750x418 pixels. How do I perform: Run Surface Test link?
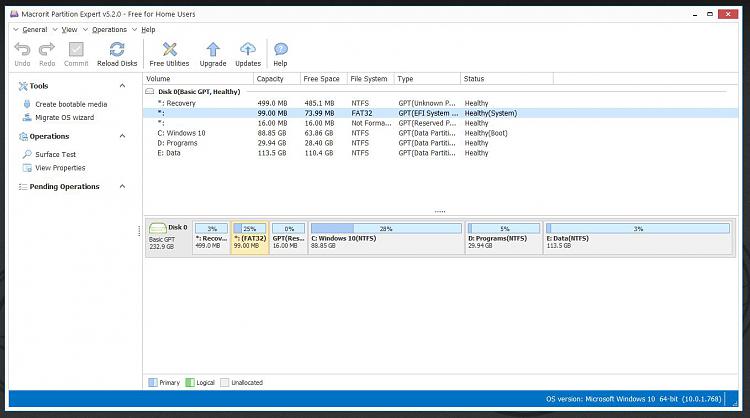coord(55,154)
